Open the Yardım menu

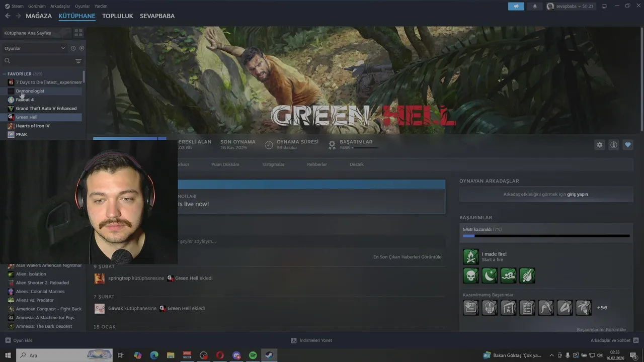[101, 6]
